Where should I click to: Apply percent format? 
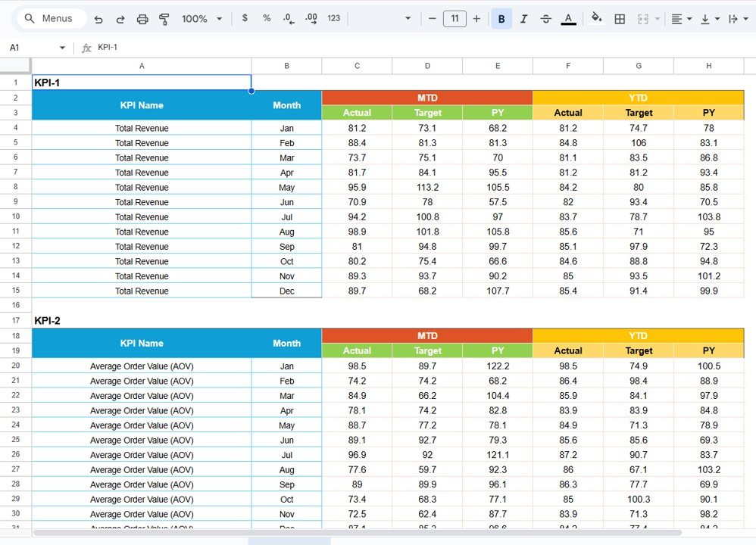pos(267,19)
